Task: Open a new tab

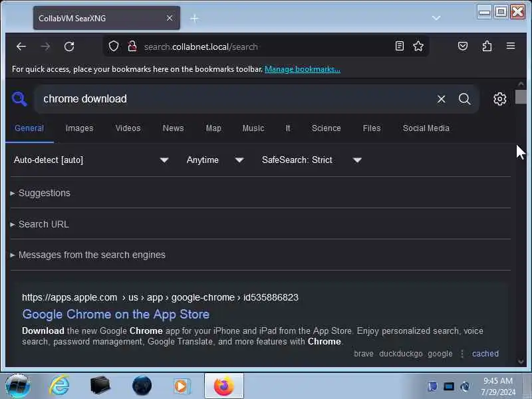Action: click(194, 19)
